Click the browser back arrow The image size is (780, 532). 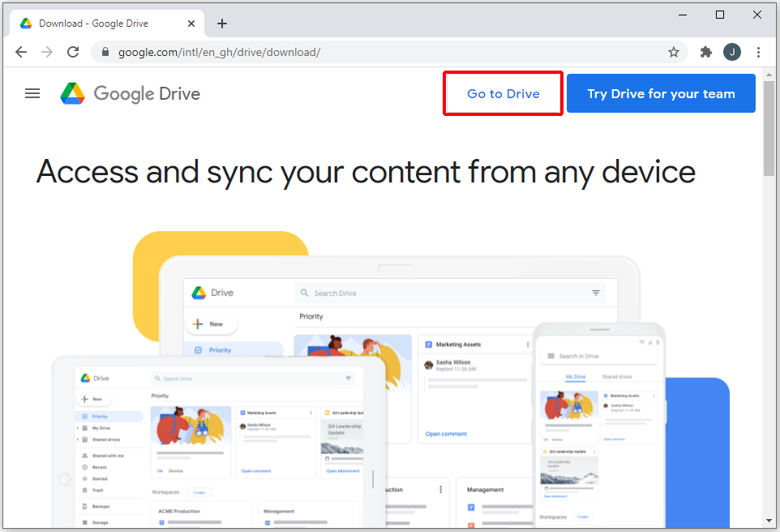[x=21, y=52]
